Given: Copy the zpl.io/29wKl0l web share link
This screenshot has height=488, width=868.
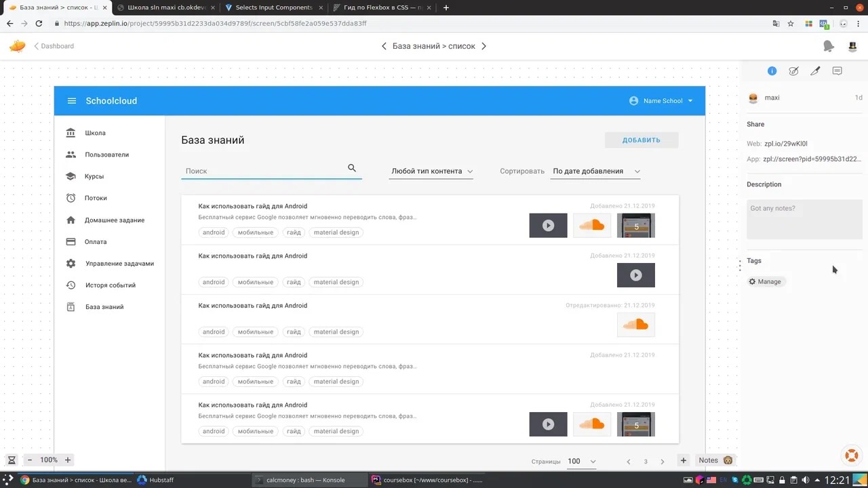Looking at the screenshot, I should click(x=786, y=144).
